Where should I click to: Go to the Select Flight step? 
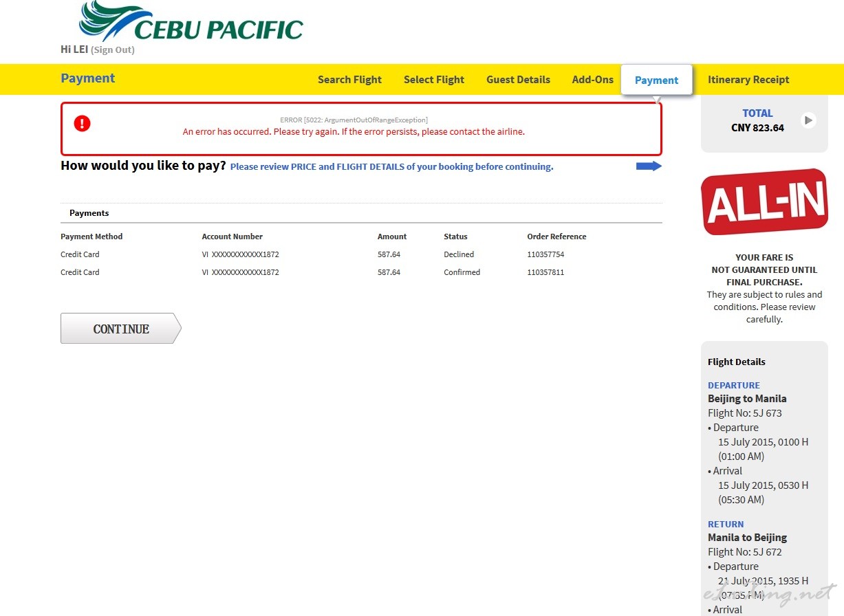(x=434, y=80)
